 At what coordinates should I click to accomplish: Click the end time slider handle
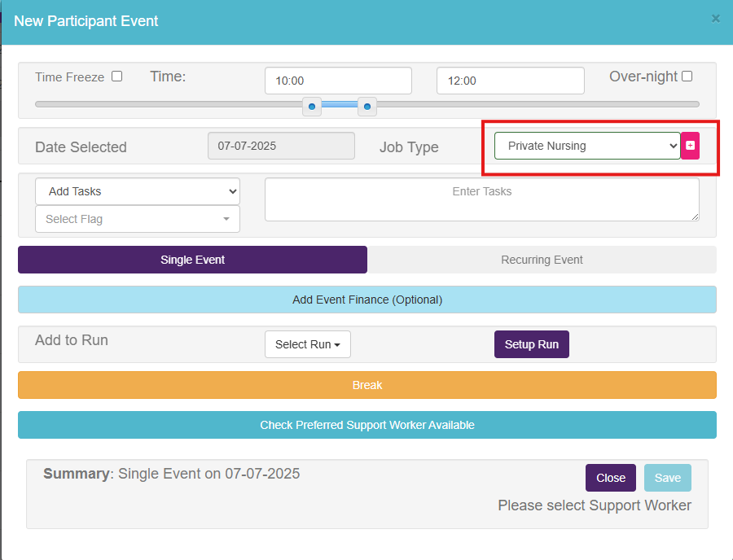(367, 107)
